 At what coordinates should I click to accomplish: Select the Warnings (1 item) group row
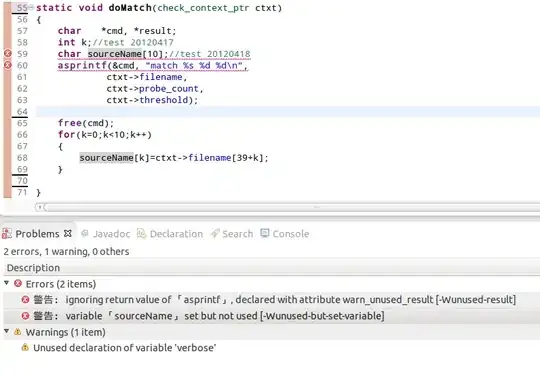point(272,332)
